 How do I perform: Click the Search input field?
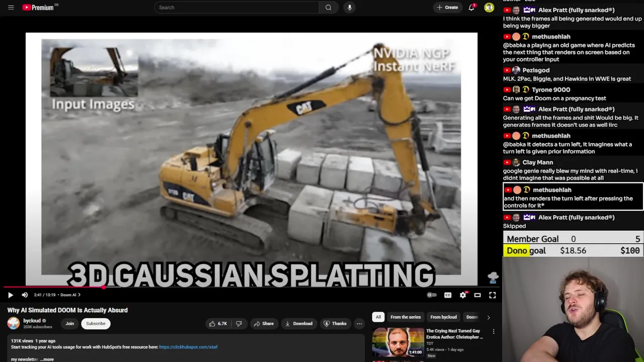click(236, 8)
